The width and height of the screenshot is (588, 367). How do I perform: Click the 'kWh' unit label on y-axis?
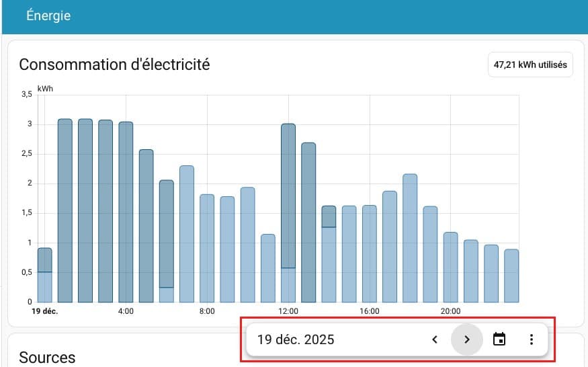(45, 89)
